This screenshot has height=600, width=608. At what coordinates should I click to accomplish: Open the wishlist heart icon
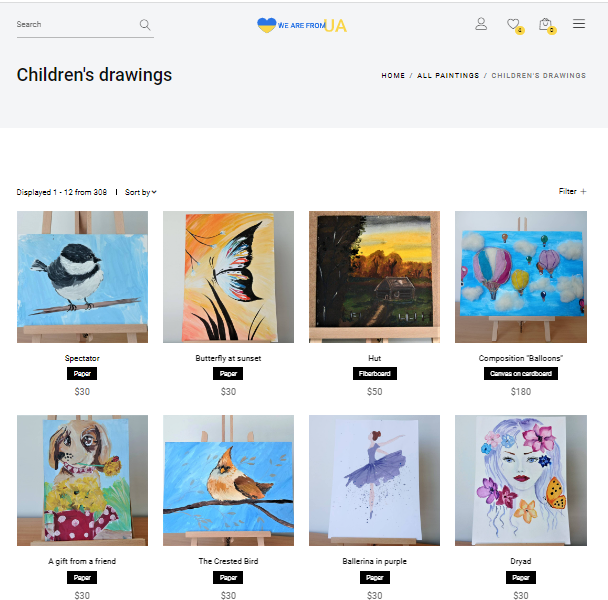click(513, 24)
